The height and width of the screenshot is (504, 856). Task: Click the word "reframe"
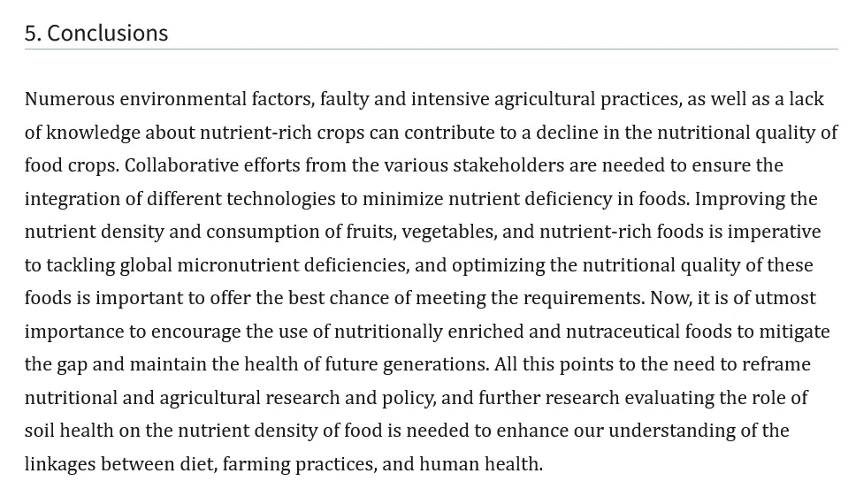coord(775,364)
